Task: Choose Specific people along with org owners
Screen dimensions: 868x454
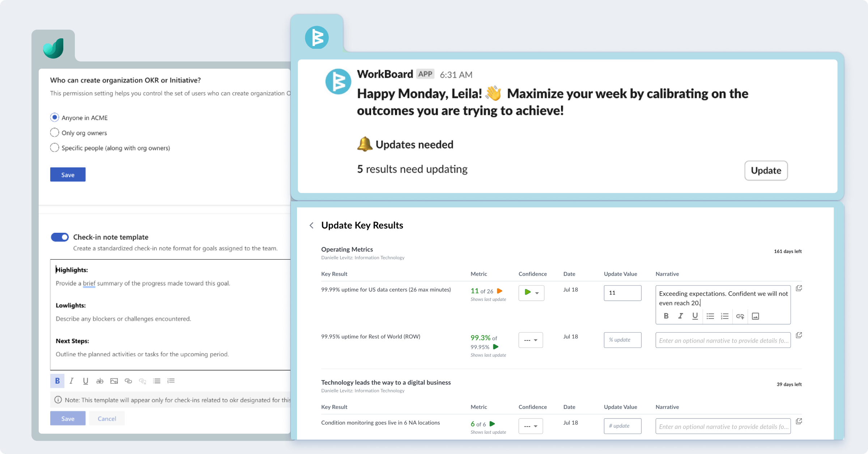Action: point(55,148)
